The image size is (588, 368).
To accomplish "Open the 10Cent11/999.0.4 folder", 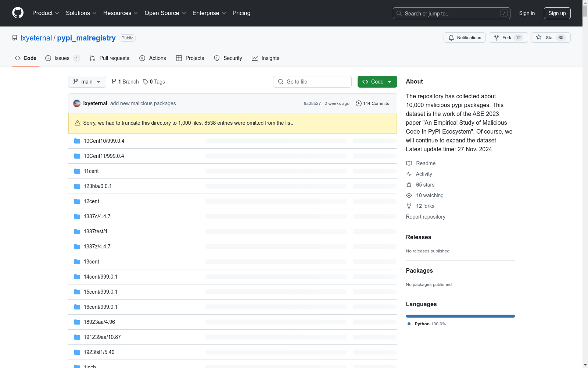I will 104,156.
